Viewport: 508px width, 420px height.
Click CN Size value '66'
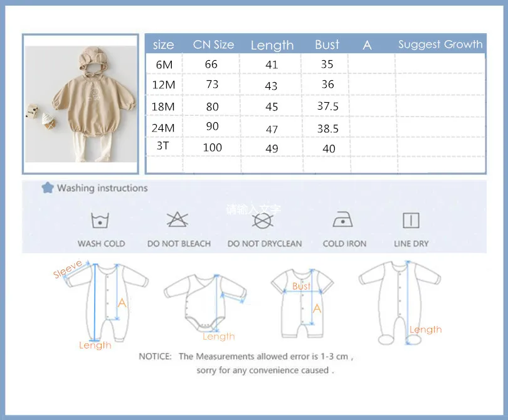click(x=211, y=64)
